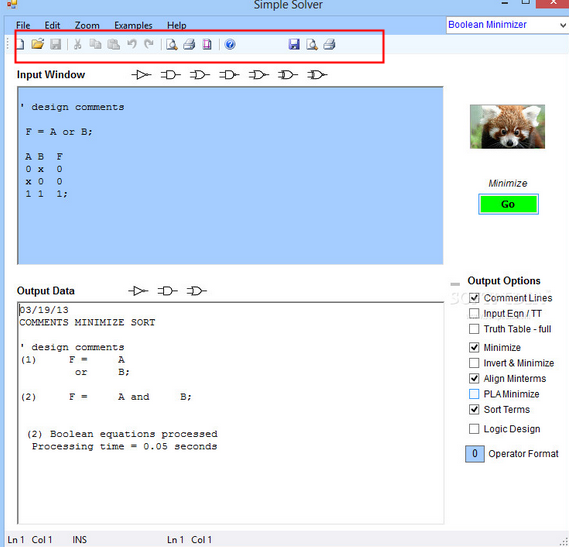
Task: Uncheck Sort Terms option
Action: coord(474,409)
